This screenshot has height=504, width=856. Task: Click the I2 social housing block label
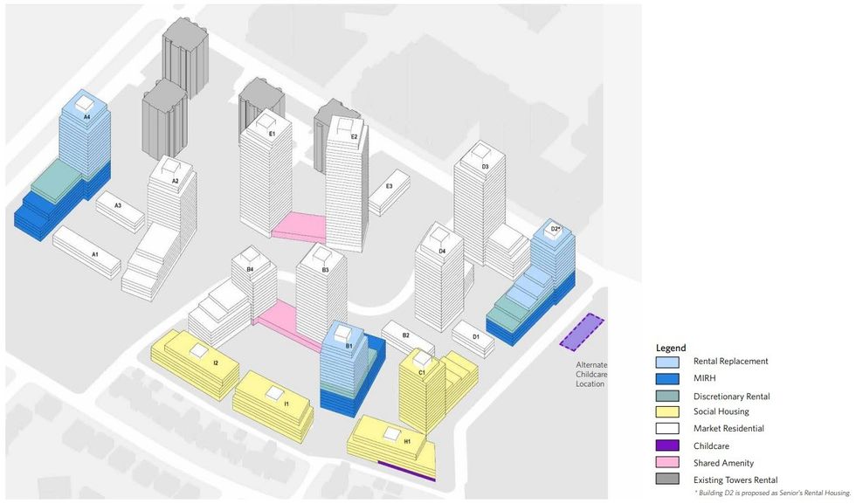click(x=215, y=362)
